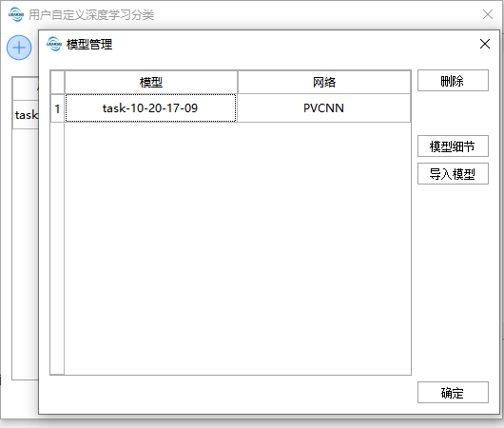
Task: Open 模型细节 model details
Action: 453,146
